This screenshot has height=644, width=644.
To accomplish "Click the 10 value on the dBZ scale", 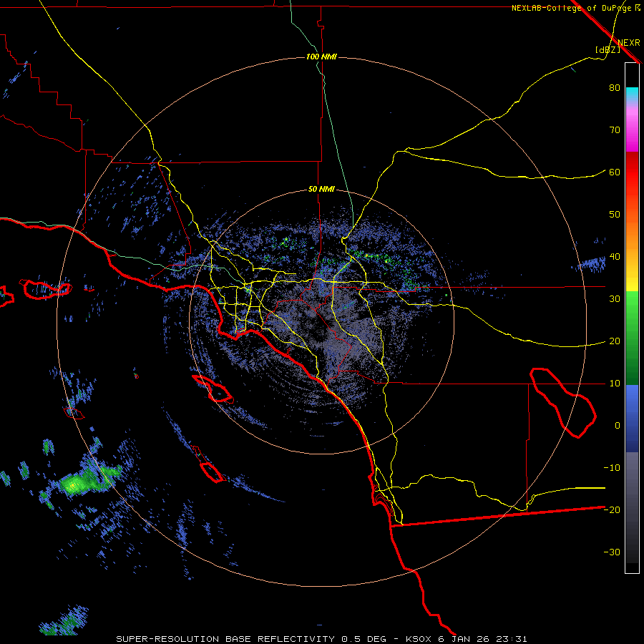I will [x=615, y=384].
